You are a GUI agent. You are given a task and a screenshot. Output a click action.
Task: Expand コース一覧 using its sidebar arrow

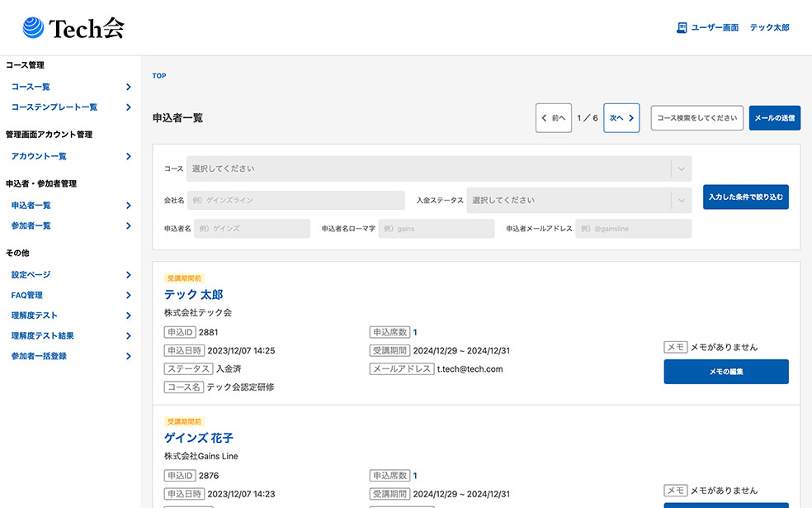[129, 86]
